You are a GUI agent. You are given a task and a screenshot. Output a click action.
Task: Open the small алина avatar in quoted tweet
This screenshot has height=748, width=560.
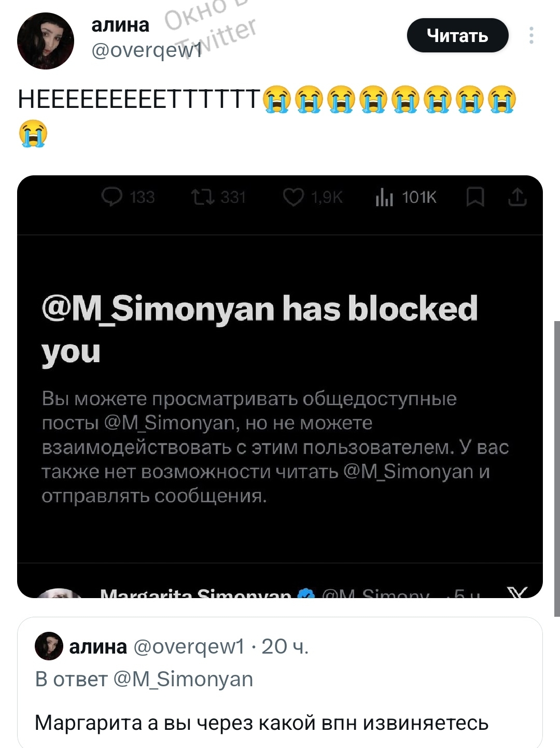point(49,646)
